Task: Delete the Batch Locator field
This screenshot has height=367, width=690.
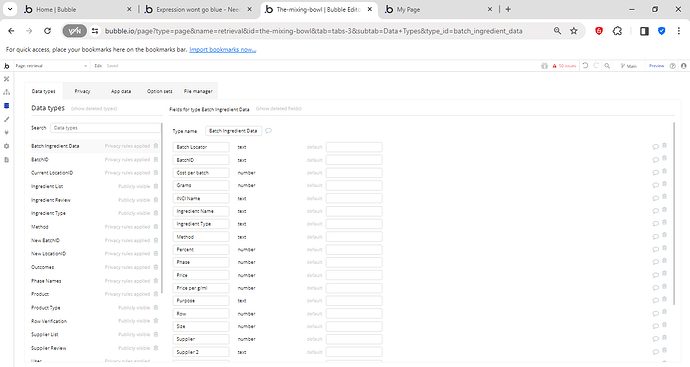Action: click(x=664, y=146)
